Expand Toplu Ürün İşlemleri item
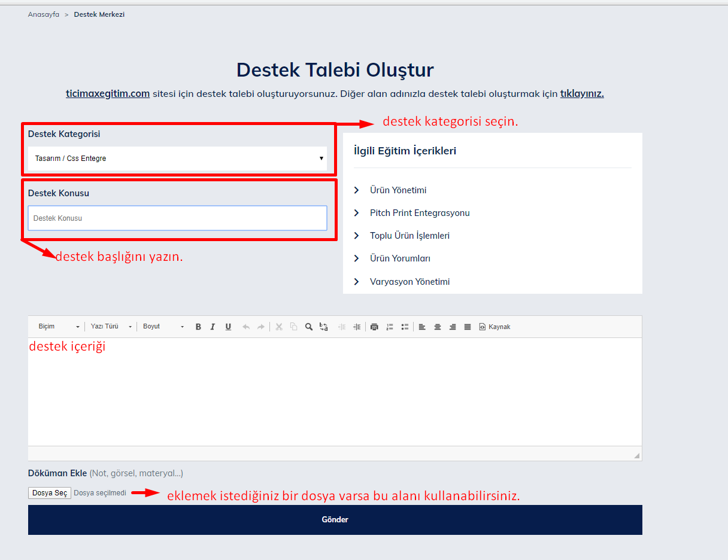The width and height of the screenshot is (728, 560). click(402, 236)
